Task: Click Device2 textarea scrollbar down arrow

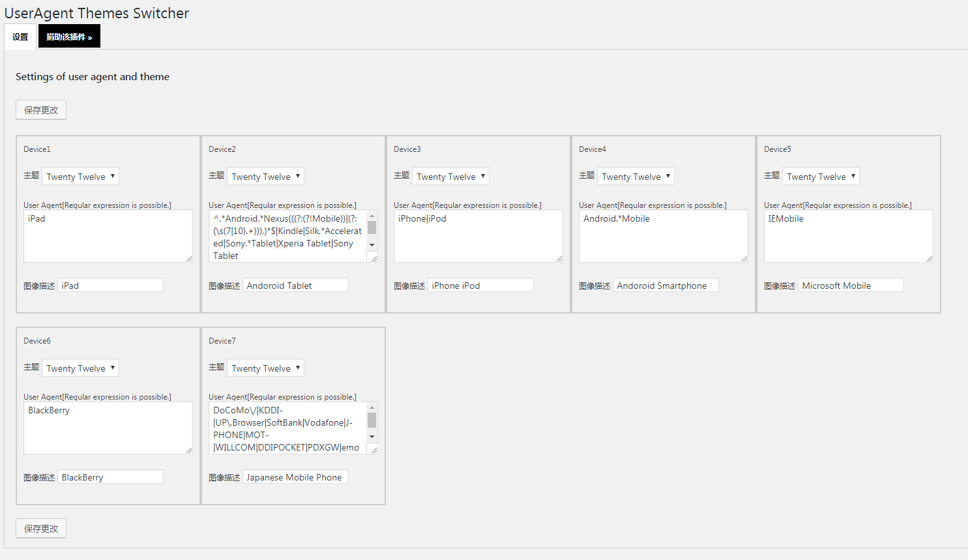Action: click(x=372, y=245)
